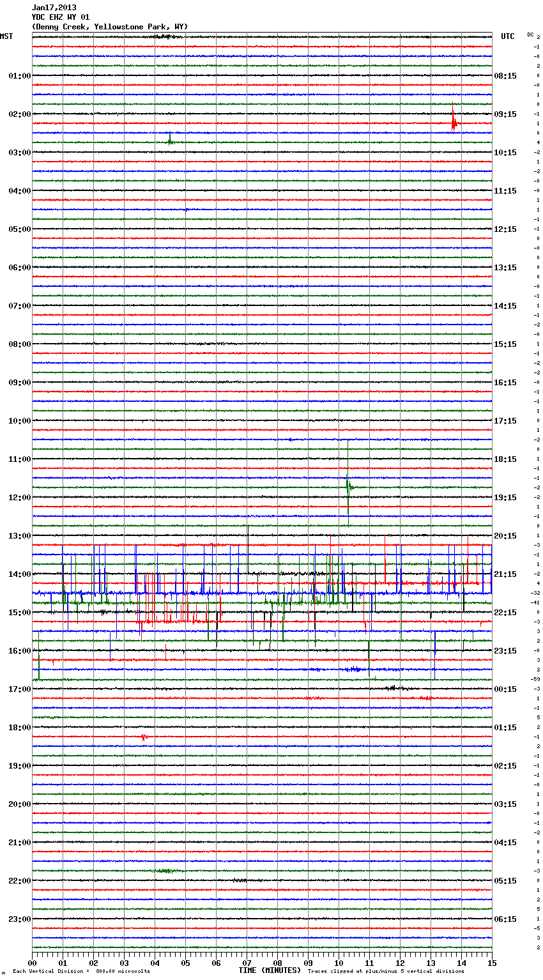Click the DC offset value -59
This screenshot has width=543, height=980.
pyautogui.click(x=535, y=680)
